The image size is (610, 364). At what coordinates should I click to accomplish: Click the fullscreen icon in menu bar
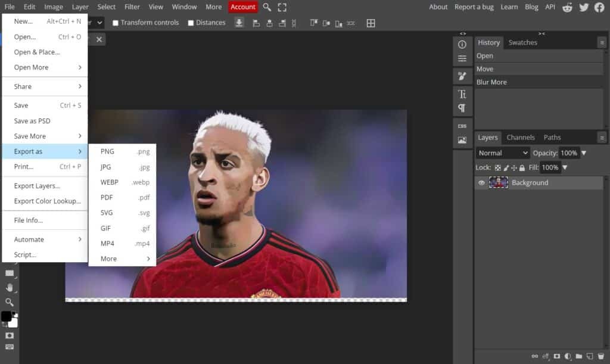pyautogui.click(x=282, y=7)
